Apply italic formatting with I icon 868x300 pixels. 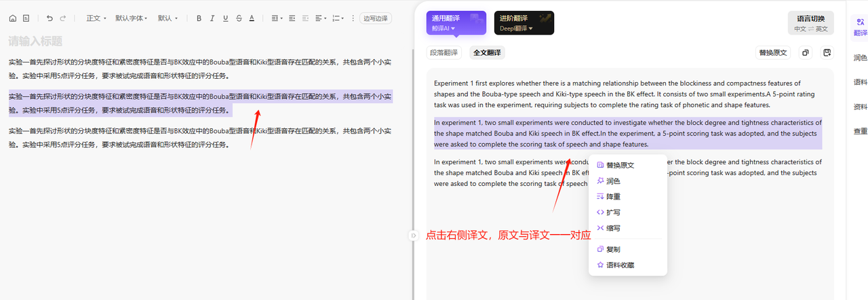click(212, 18)
